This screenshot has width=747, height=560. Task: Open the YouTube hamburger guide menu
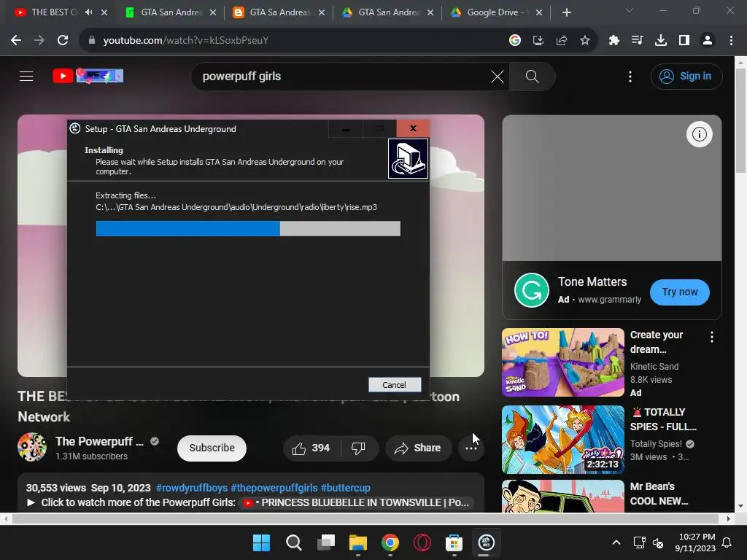[x=26, y=76]
